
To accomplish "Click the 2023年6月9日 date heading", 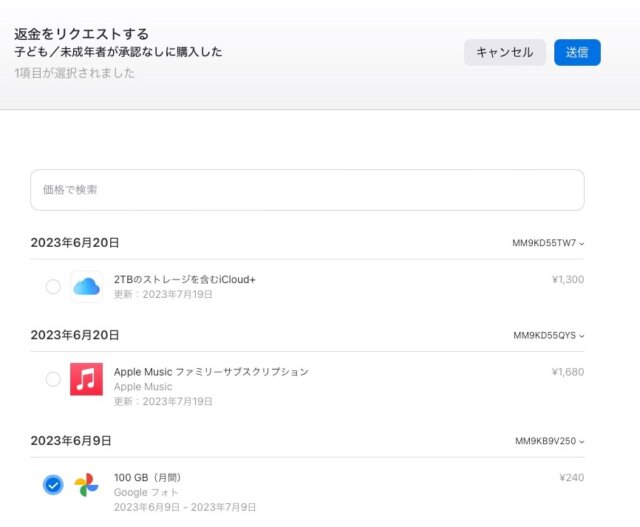I will coord(71,441).
